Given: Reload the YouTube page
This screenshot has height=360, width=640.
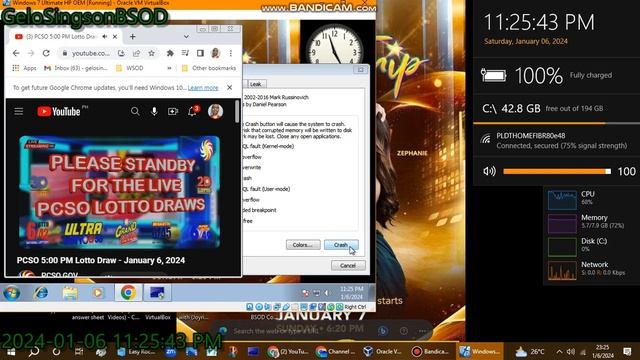Looking at the screenshot, I should point(46,53).
